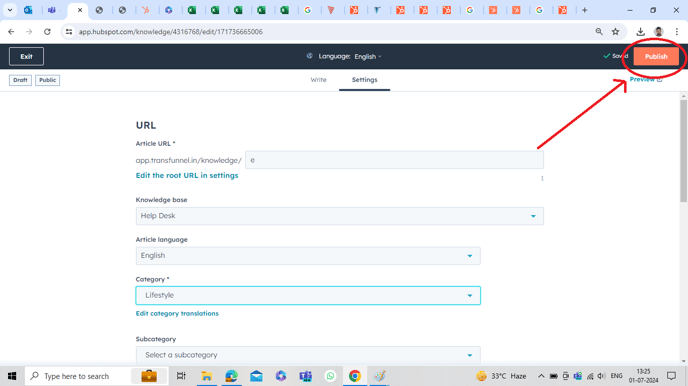Open Task View on the taskbar

coord(181,376)
